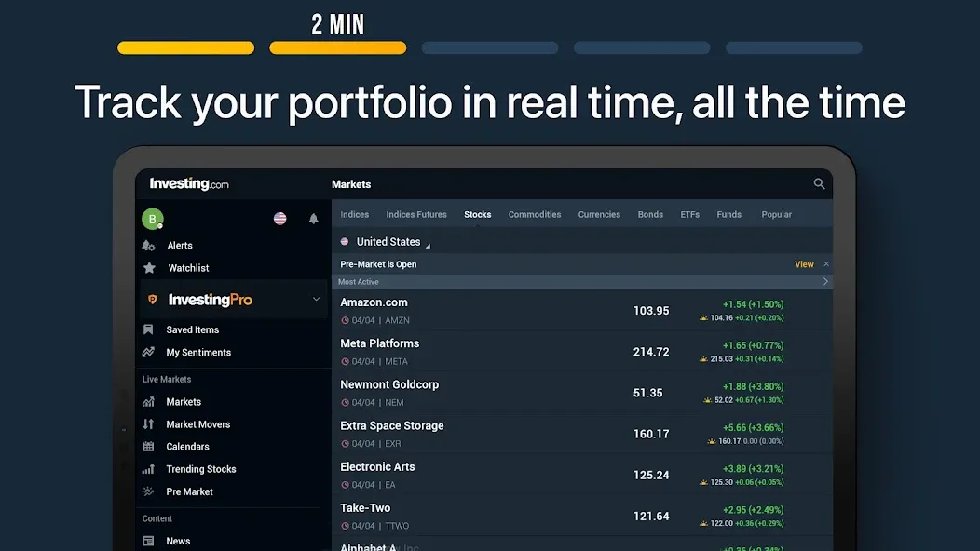This screenshot has height=551, width=980.
Task: Click the fourth dark progress segment
Action: point(642,48)
